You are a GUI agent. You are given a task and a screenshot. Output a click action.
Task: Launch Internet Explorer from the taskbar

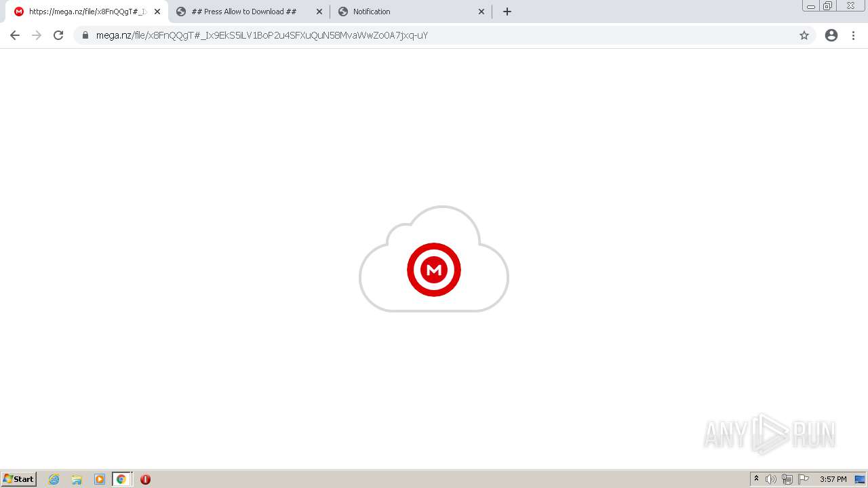click(x=54, y=479)
